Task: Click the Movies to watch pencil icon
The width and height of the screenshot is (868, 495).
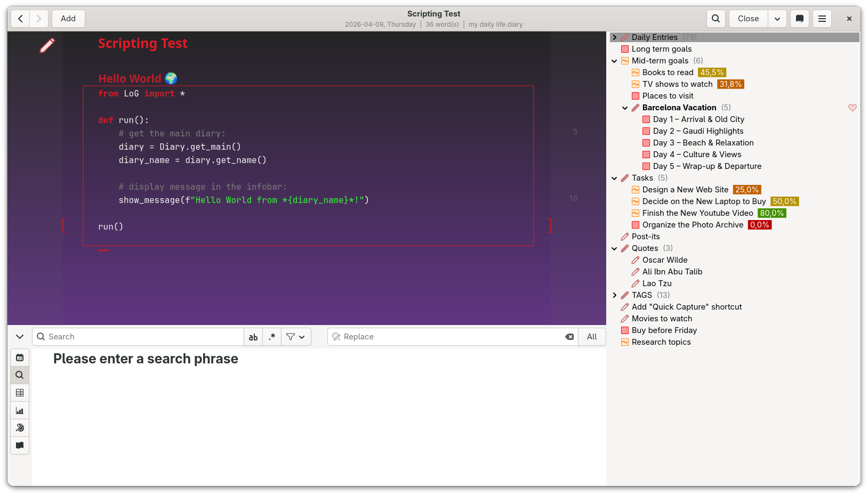Action: point(625,319)
